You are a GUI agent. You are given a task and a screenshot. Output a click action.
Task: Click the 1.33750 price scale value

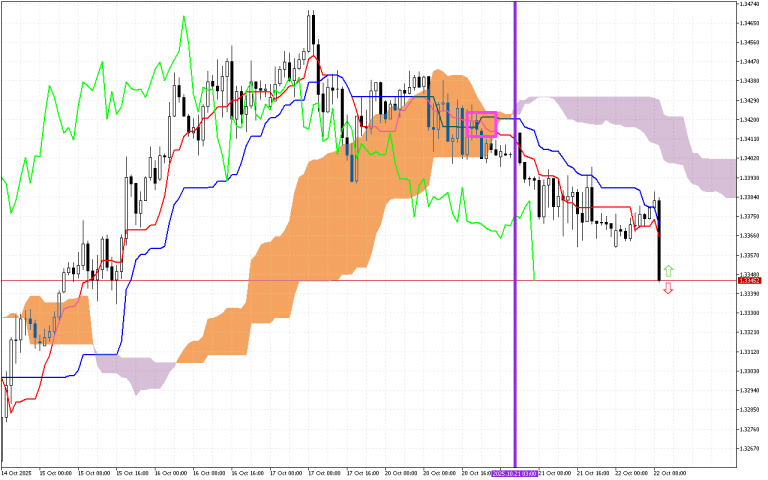pyautogui.click(x=749, y=216)
